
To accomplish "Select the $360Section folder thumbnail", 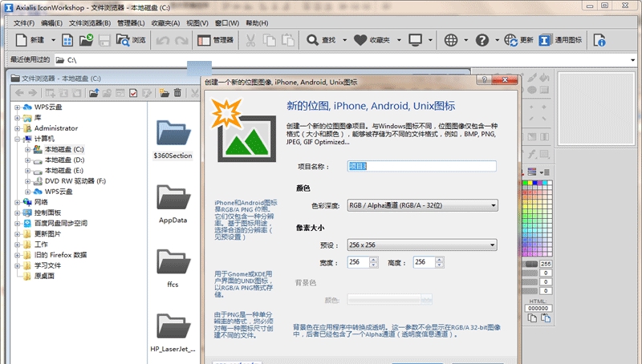I will (173, 140).
